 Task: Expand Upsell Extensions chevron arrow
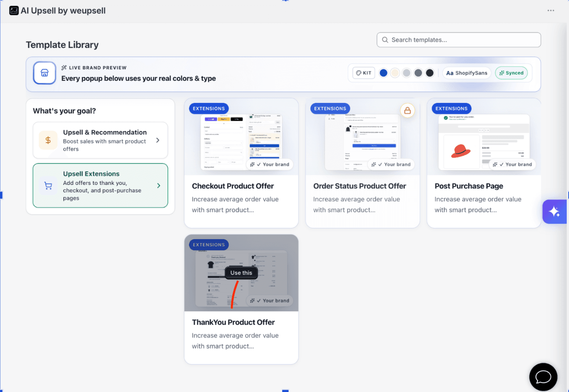(158, 185)
